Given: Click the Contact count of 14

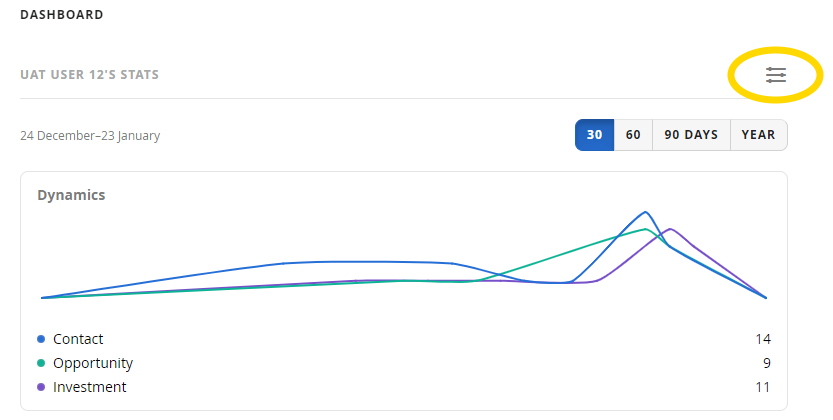Looking at the screenshot, I should point(763,339).
